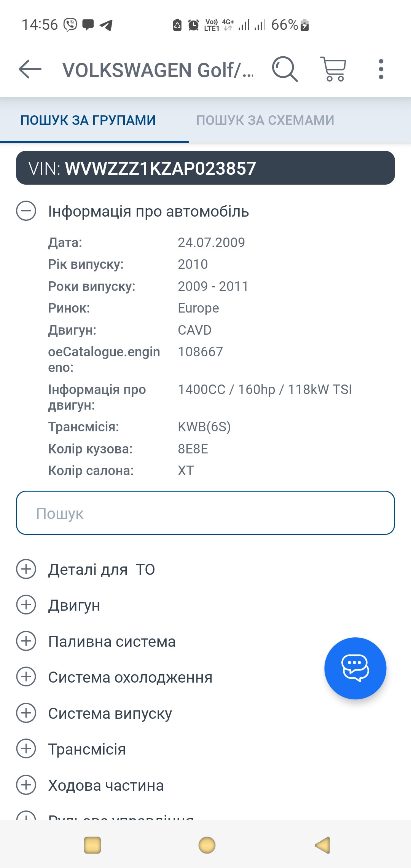Expand the Система охолодження group

point(26,677)
